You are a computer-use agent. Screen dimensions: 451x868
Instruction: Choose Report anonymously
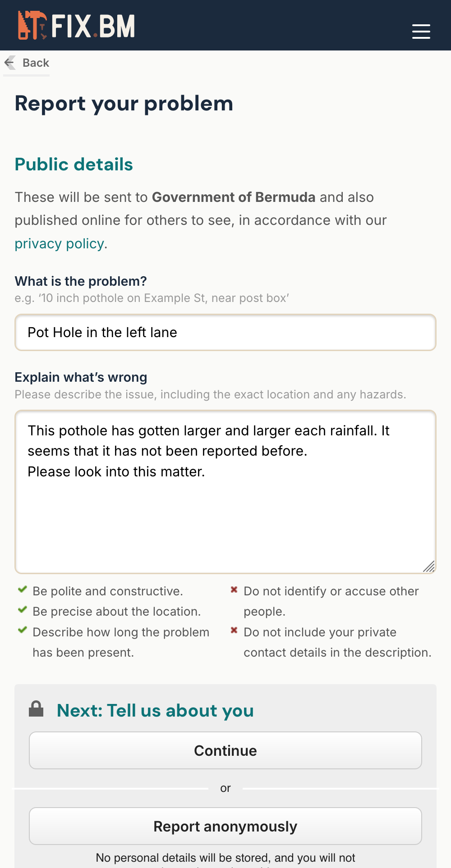[x=225, y=826]
